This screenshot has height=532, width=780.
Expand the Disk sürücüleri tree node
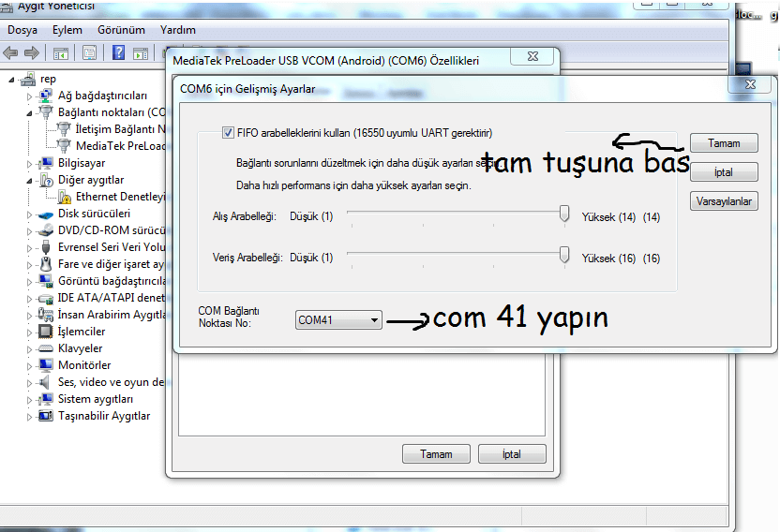coord(31,214)
